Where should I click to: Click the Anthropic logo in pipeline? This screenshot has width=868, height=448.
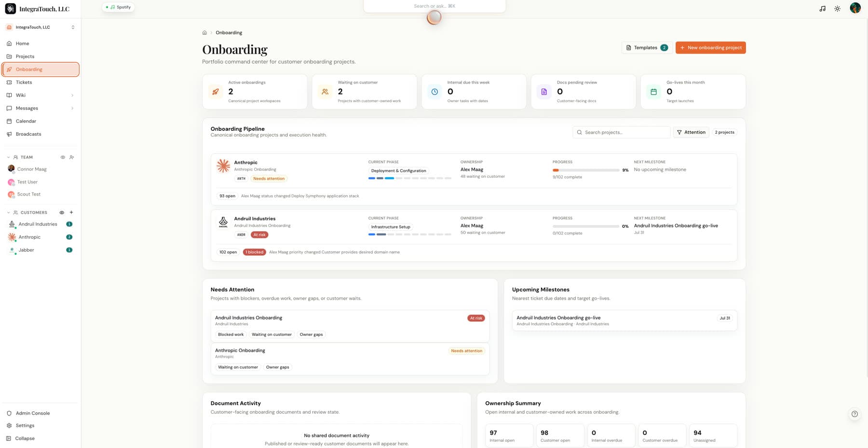(x=223, y=166)
